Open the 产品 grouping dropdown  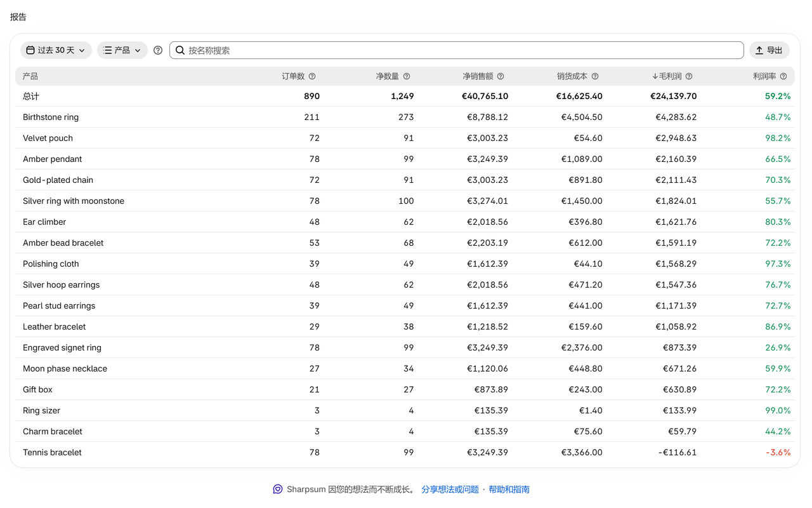(122, 50)
